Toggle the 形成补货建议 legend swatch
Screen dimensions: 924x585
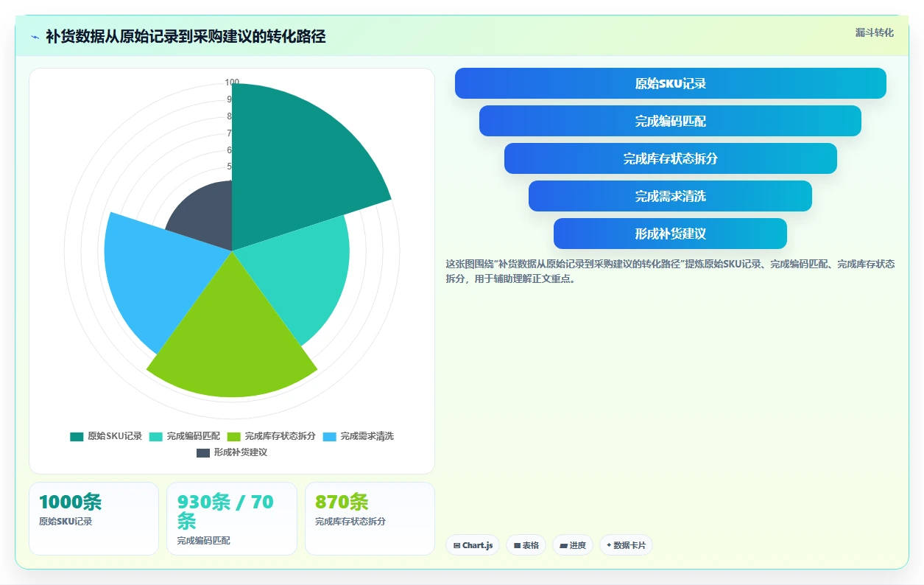pyautogui.click(x=203, y=452)
